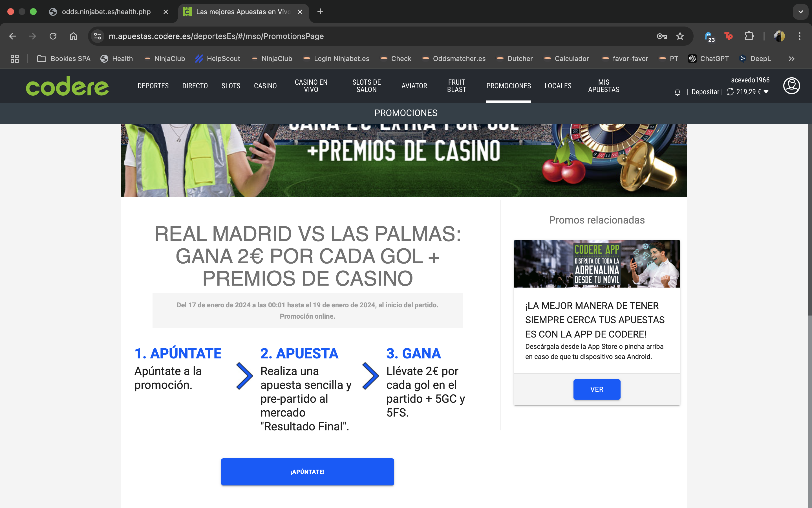812x508 pixels.
Task: Open the notifications bell
Action: point(677,92)
